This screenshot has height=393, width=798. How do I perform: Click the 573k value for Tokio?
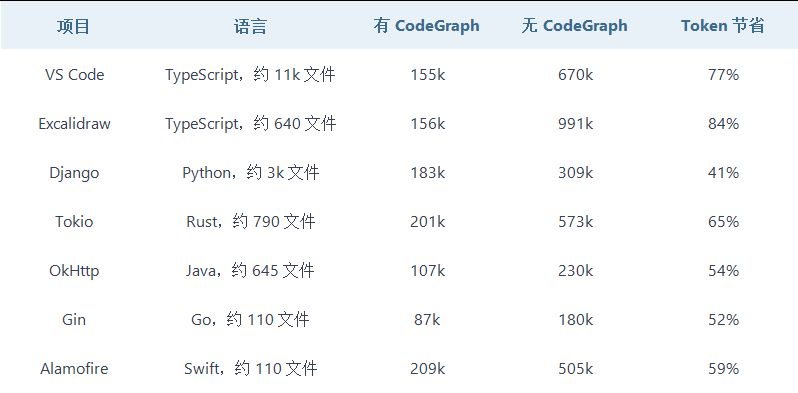[575, 221]
